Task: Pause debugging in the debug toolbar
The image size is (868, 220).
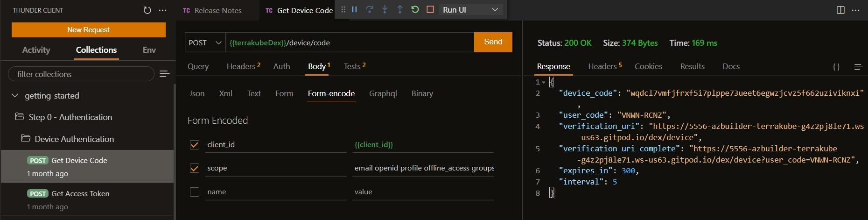Action: click(x=355, y=9)
